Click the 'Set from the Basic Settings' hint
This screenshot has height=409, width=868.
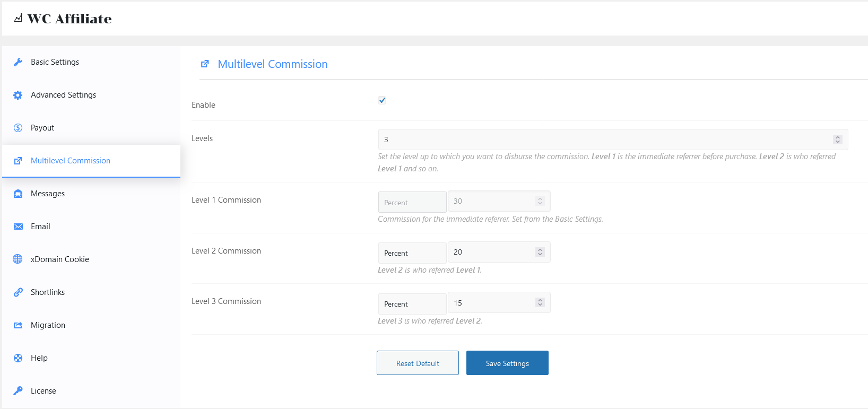pyautogui.click(x=557, y=219)
